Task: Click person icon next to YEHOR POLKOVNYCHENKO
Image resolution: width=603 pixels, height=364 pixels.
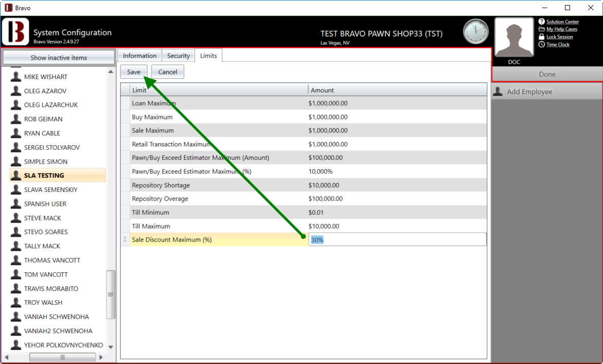Action: [16, 345]
